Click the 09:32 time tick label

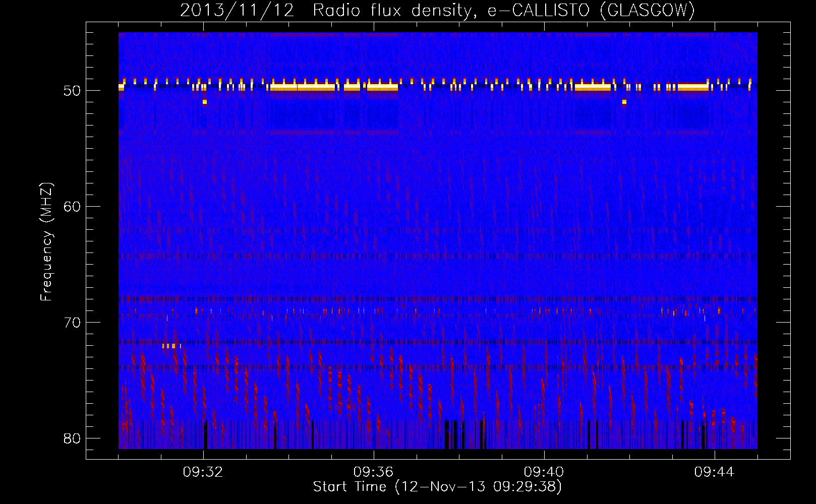[203, 472]
